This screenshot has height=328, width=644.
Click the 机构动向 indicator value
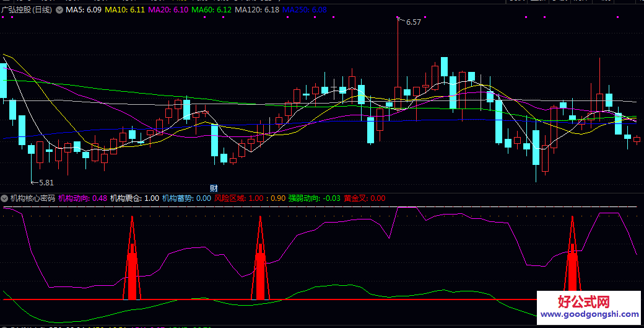pos(82,198)
